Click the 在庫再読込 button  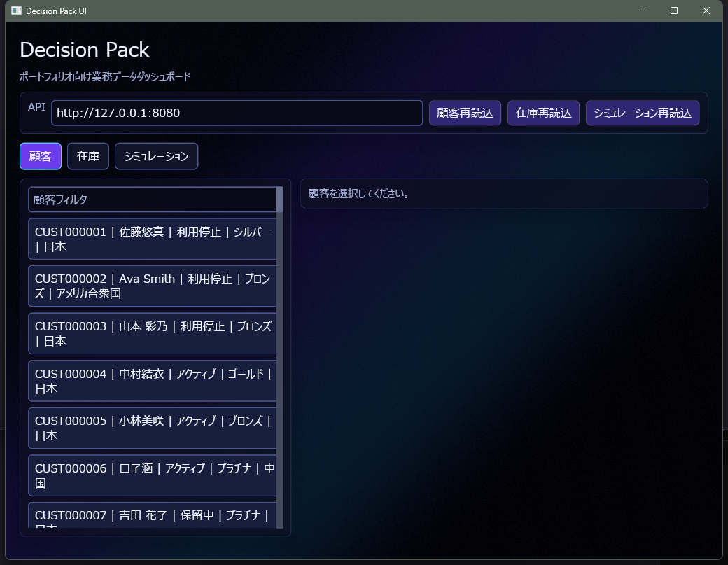point(543,113)
